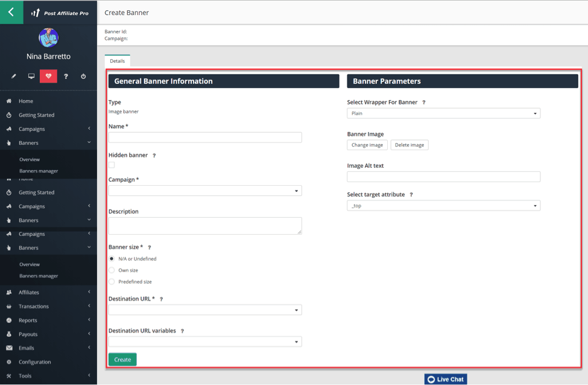Go to Home via its house icon
The height and width of the screenshot is (385, 588).
(8, 101)
